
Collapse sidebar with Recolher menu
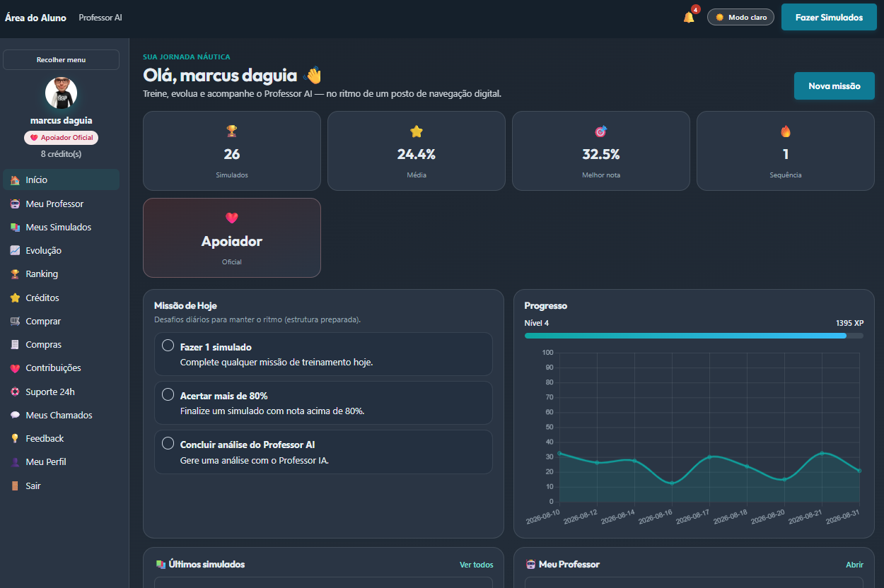tap(61, 60)
